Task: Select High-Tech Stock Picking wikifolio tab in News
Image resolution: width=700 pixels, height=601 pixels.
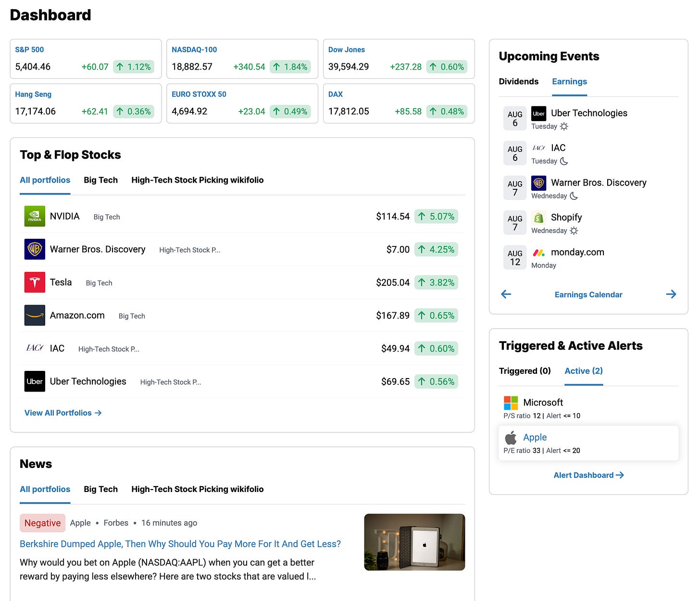Action: coord(197,489)
